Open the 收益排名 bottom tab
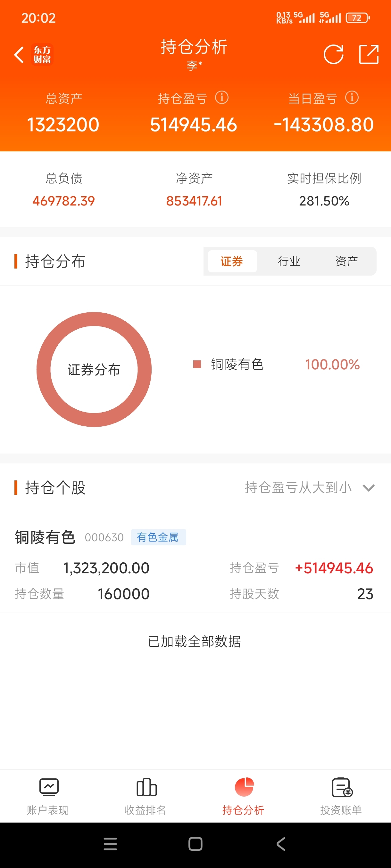Image resolution: width=391 pixels, height=868 pixels. 146,795
